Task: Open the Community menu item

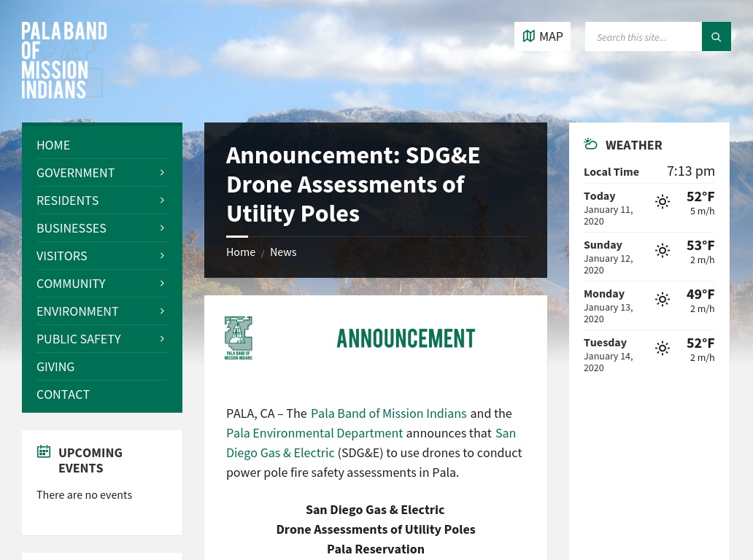Action: pyautogui.click(x=71, y=284)
